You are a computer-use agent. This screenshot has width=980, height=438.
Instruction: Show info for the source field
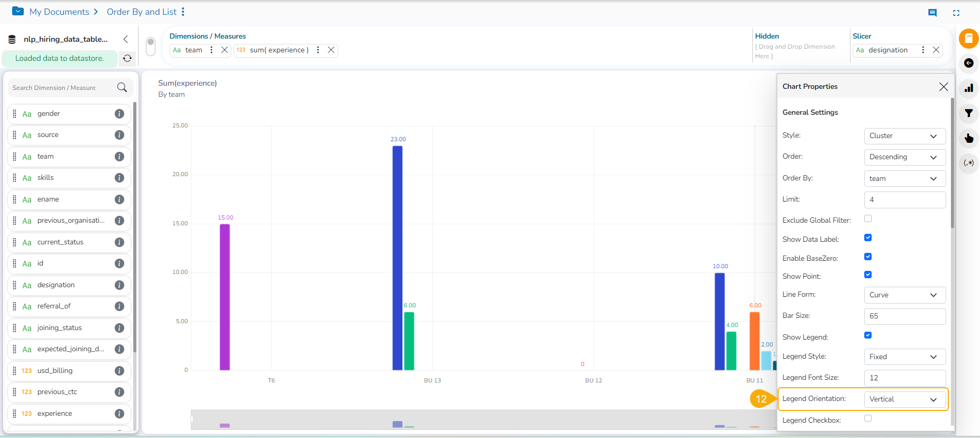[119, 135]
